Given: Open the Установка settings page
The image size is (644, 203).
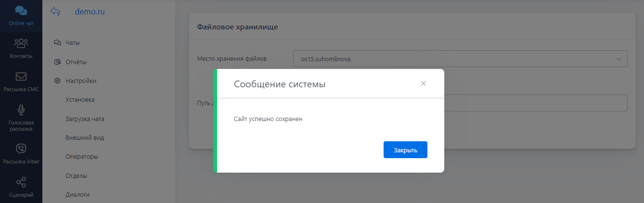Looking at the screenshot, I should coord(80,100).
